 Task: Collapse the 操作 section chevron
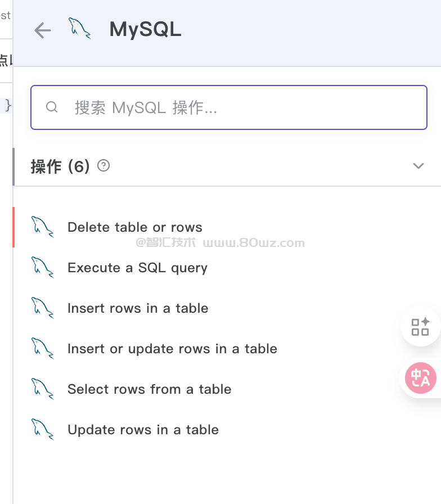[418, 166]
